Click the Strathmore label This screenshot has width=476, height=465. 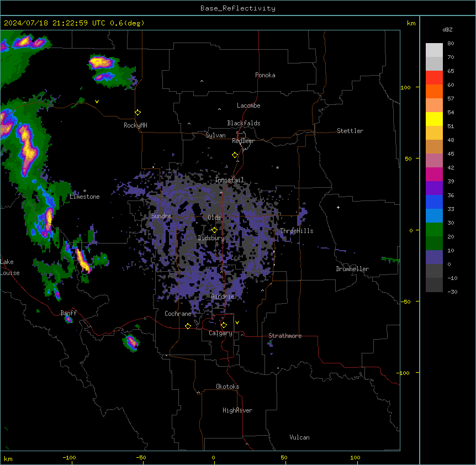tap(285, 336)
